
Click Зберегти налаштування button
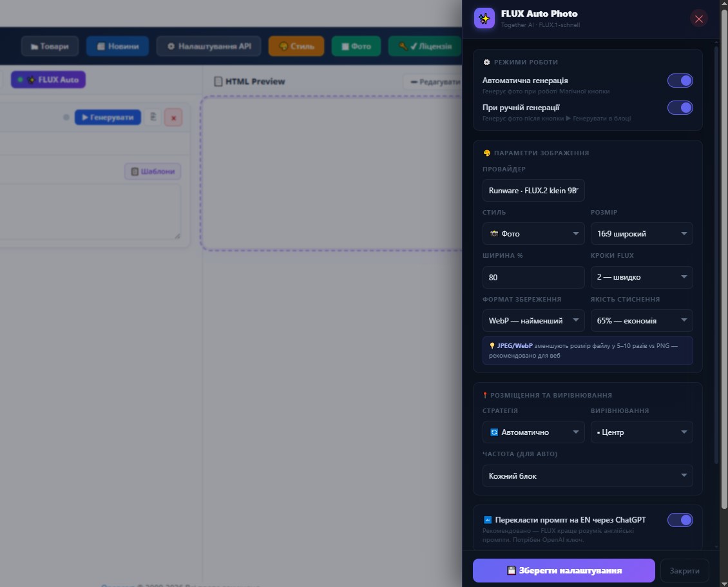pyautogui.click(x=564, y=570)
